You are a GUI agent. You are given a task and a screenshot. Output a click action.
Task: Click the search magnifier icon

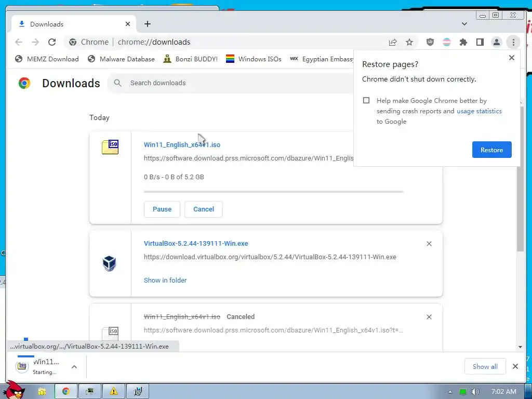pyautogui.click(x=118, y=83)
